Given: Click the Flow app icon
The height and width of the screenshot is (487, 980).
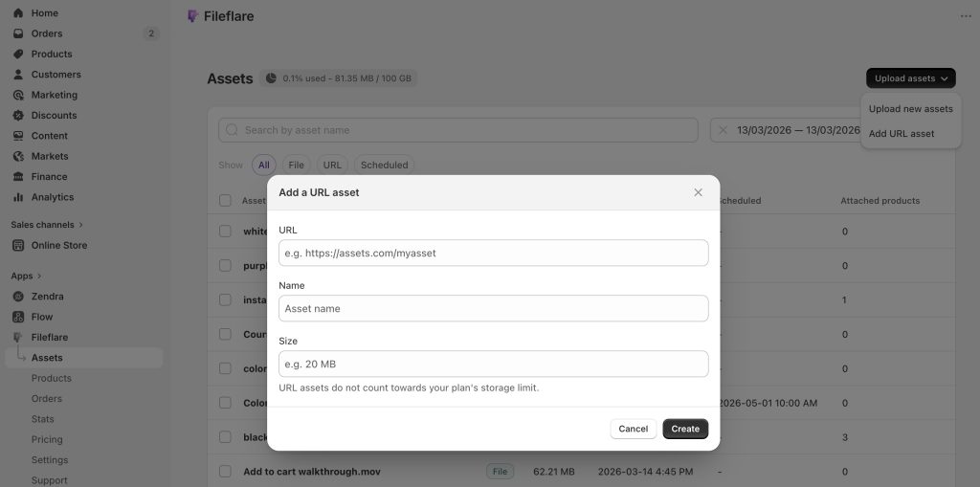Looking at the screenshot, I should coord(18,317).
